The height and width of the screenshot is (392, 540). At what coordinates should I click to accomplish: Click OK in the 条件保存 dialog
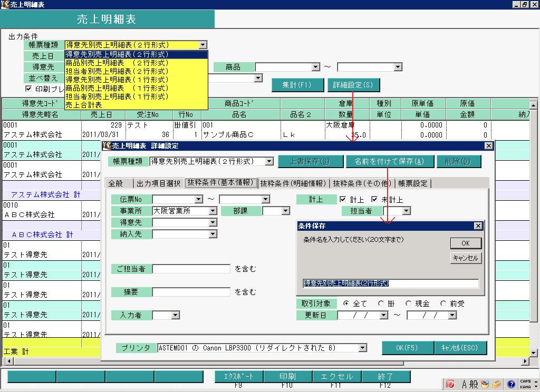point(466,243)
